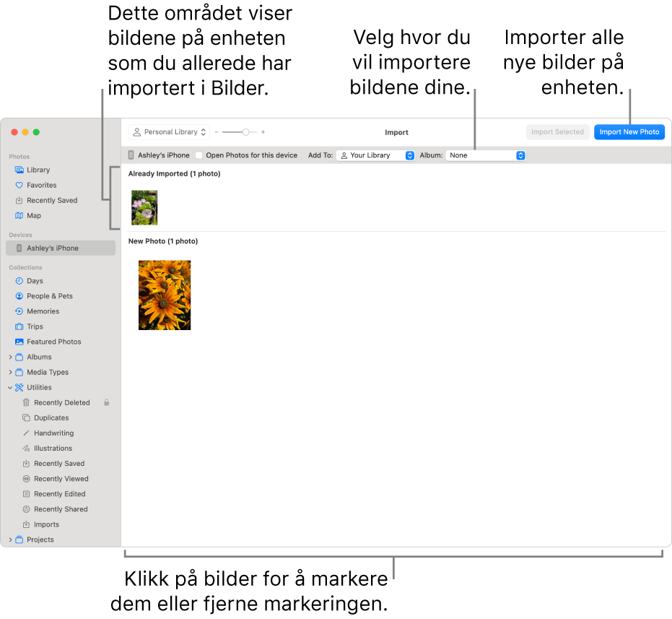Image resolution: width=672 pixels, height=619 pixels.
Task: Open the Illustrations utility icon
Action: click(26, 449)
